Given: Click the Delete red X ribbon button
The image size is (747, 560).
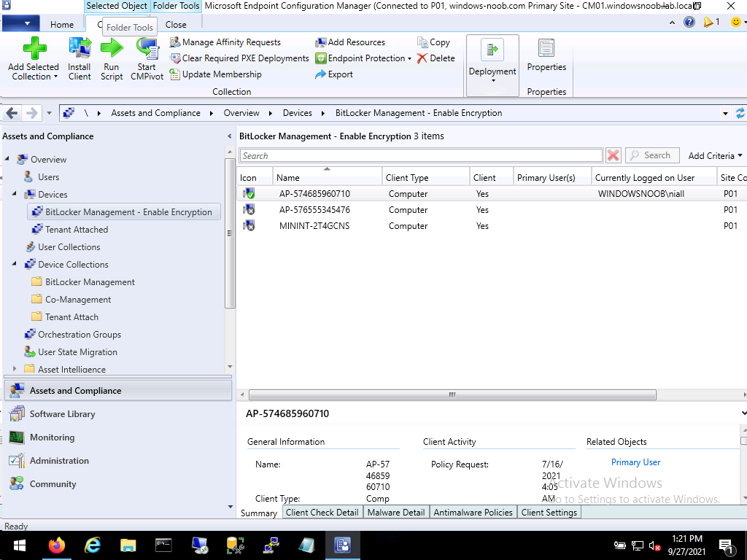Looking at the screenshot, I should click(436, 58).
